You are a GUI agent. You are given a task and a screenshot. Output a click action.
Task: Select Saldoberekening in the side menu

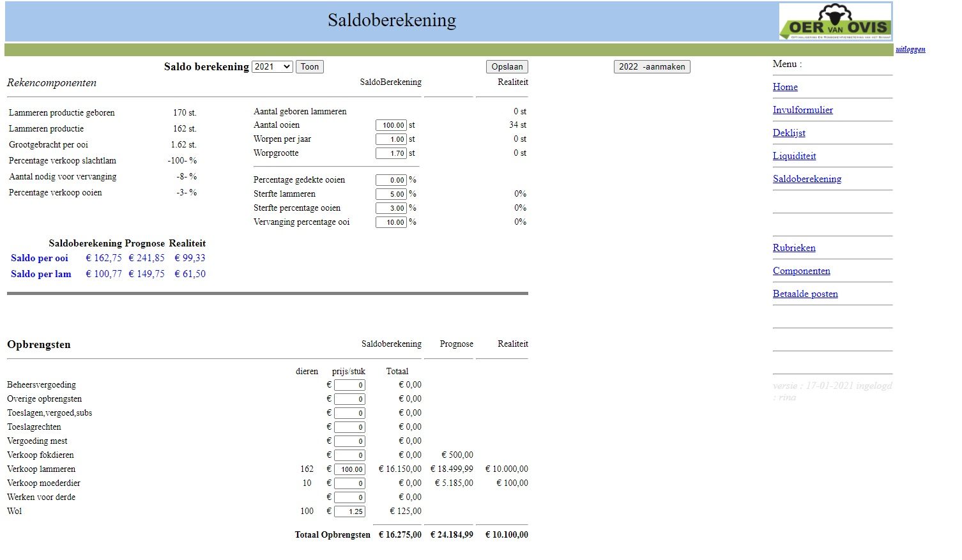807,179
